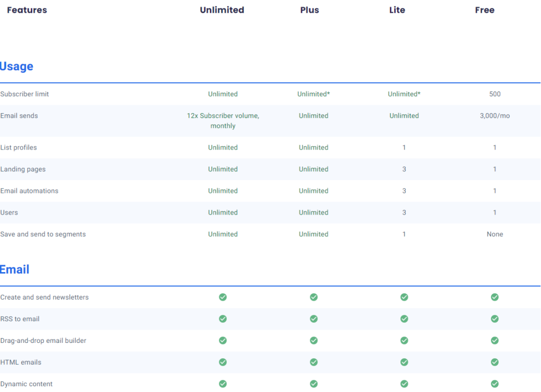This screenshot has height=392, width=541.
Task: Click Plus plan Unlimited value for List profiles
Action: (314, 147)
